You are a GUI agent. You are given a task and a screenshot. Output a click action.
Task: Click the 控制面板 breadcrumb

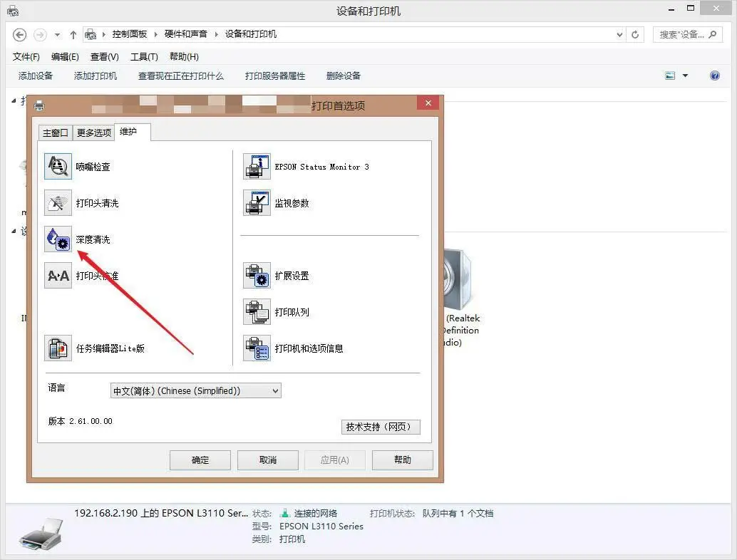pos(130,34)
